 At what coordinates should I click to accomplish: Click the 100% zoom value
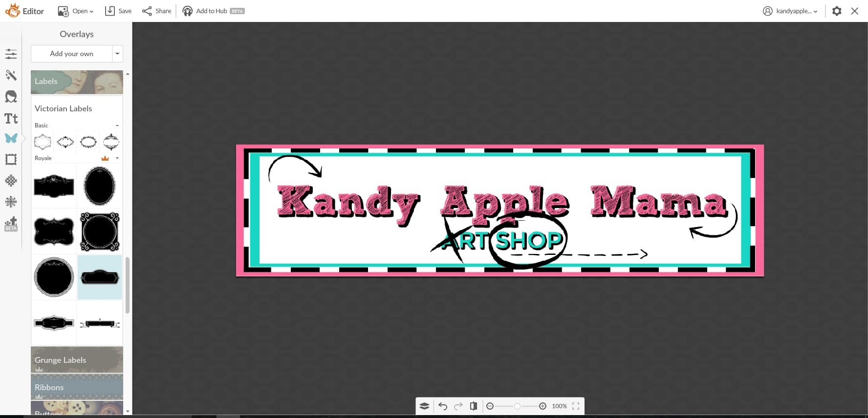[x=559, y=406]
